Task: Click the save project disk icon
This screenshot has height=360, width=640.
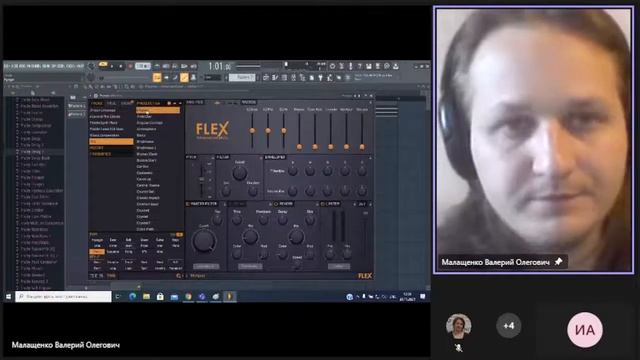Action: coord(368,66)
